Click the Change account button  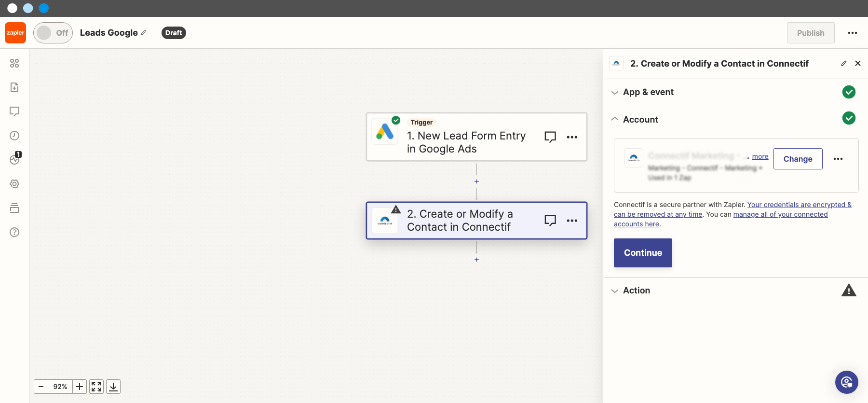(798, 159)
